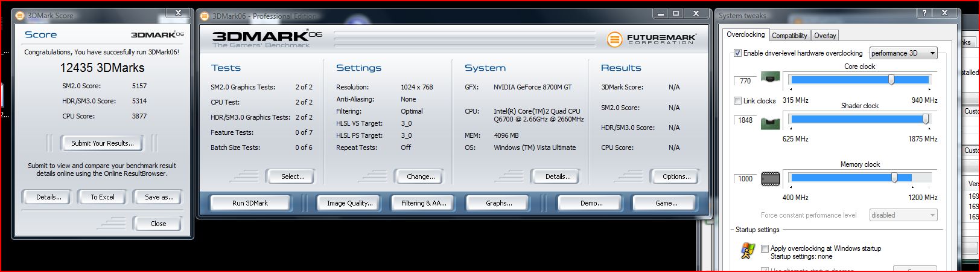Image resolution: width=980 pixels, height=272 pixels.
Task: Click the CPU Score value 3877
Action: click(x=139, y=117)
